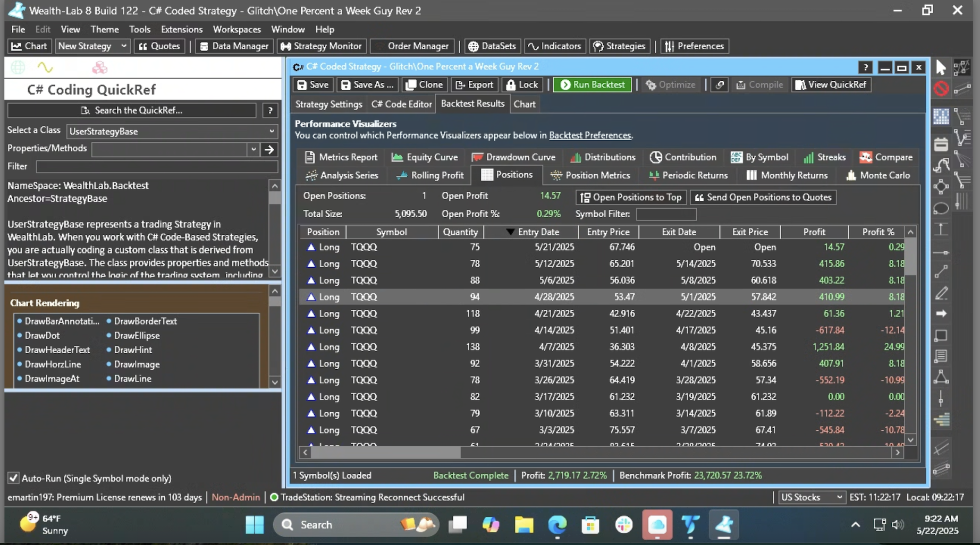Show hidden system tray icons chevron
The width and height of the screenshot is (980, 545).
pos(855,525)
